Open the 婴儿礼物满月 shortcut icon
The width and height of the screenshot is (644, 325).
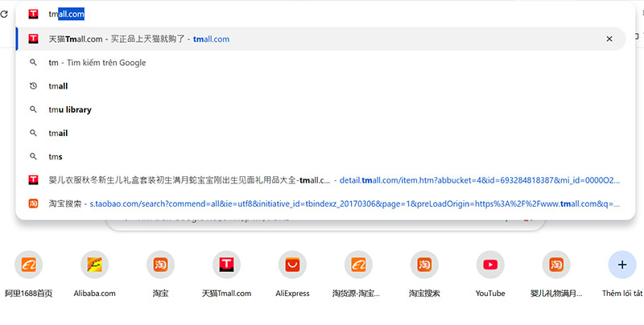(x=555, y=264)
